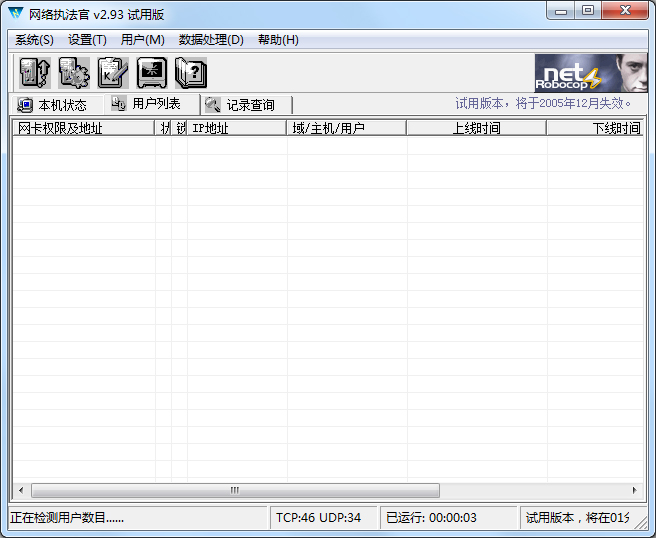The width and height of the screenshot is (656, 538).
Task: Open the 系统(S) menu
Action: (x=34, y=40)
